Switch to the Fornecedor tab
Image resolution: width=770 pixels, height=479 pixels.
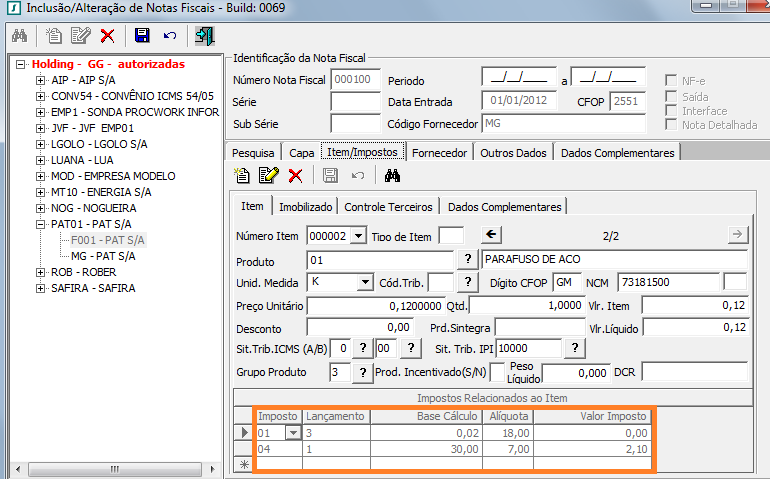pyautogui.click(x=439, y=153)
